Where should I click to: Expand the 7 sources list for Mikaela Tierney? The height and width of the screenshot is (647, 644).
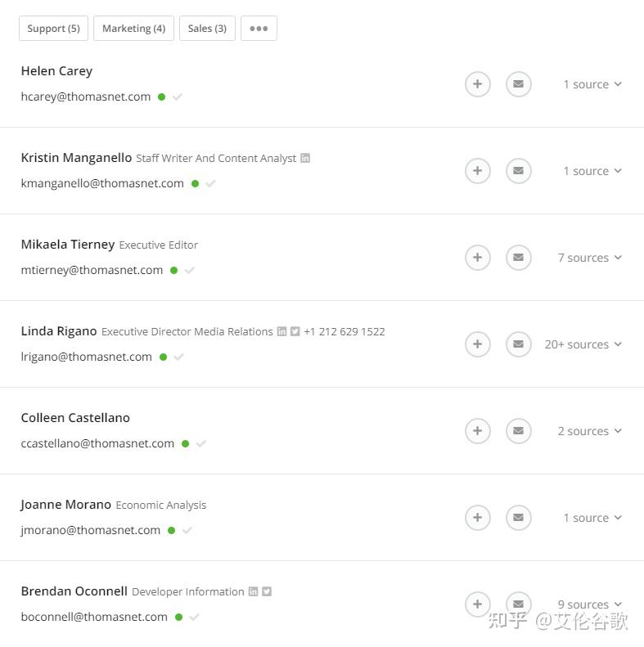[x=589, y=258]
